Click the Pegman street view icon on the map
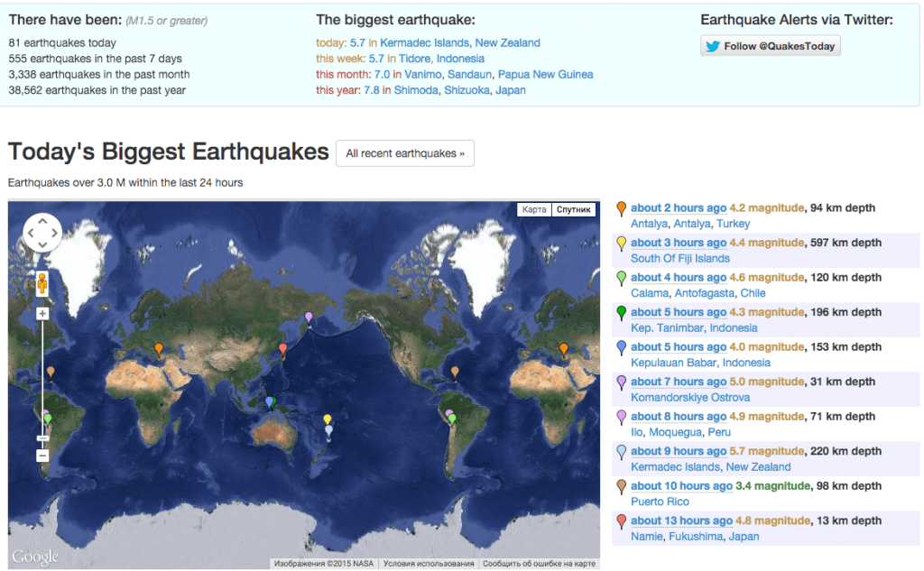This screenshot has width=924, height=571. tap(43, 285)
